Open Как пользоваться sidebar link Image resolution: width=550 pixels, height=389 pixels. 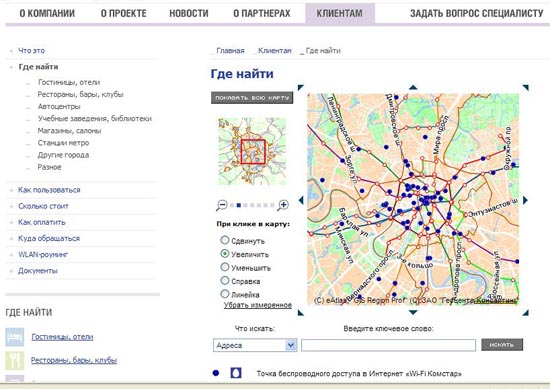tap(49, 190)
